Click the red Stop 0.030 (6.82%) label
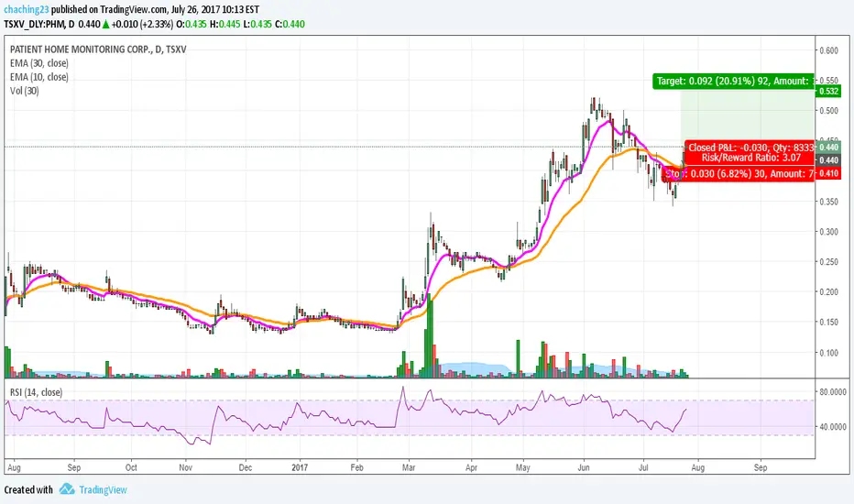Screen dimensions: 854x504 pyautogui.click(x=738, y=174)
